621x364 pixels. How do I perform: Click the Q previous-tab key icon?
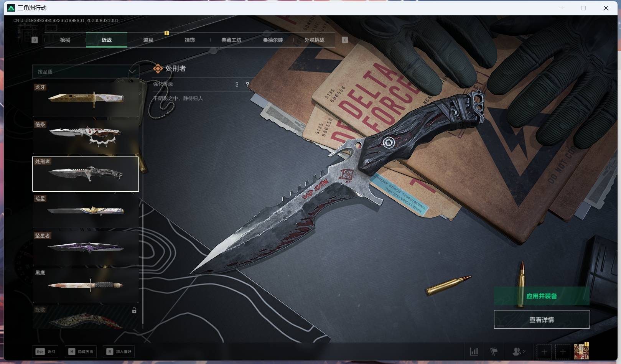35,40
